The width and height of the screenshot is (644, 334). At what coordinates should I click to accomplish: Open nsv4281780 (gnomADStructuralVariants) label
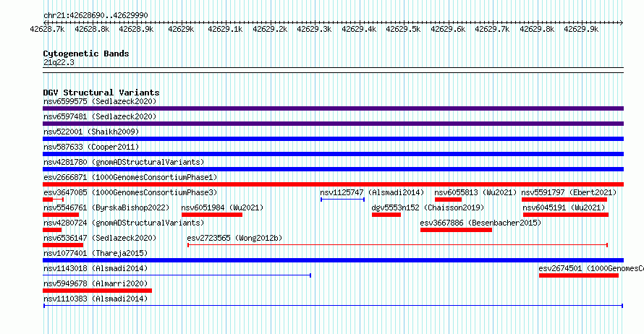point(124,162)
